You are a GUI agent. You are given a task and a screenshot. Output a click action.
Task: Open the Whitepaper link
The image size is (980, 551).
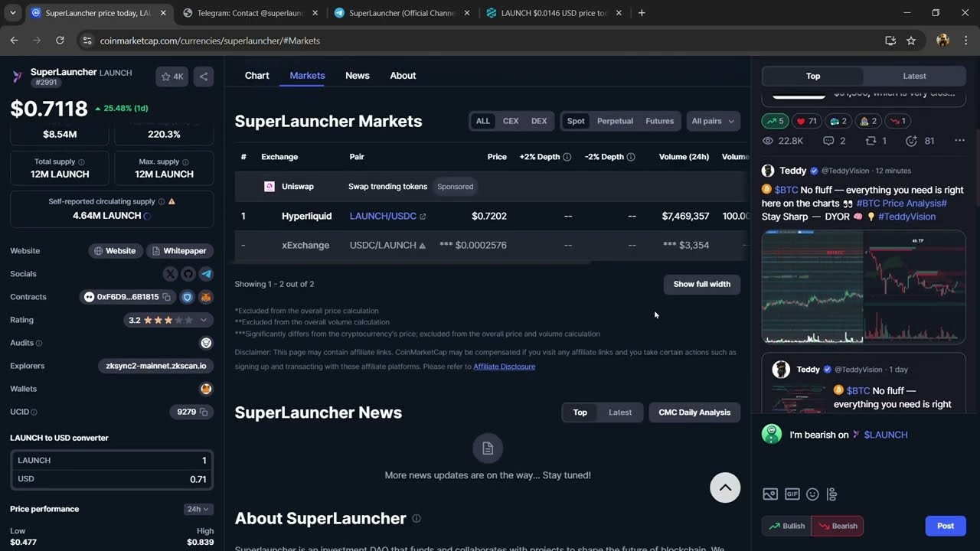179,251
